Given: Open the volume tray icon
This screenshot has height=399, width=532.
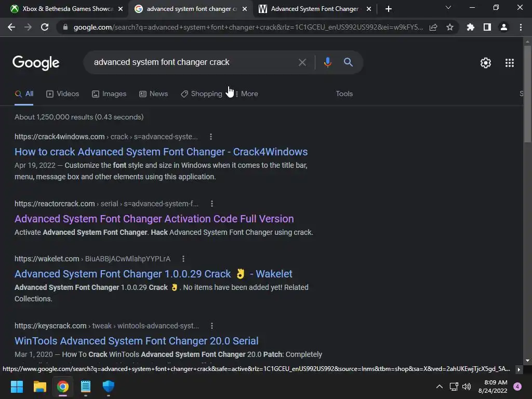Looking at the screenshot, I should tap(467, 387).
